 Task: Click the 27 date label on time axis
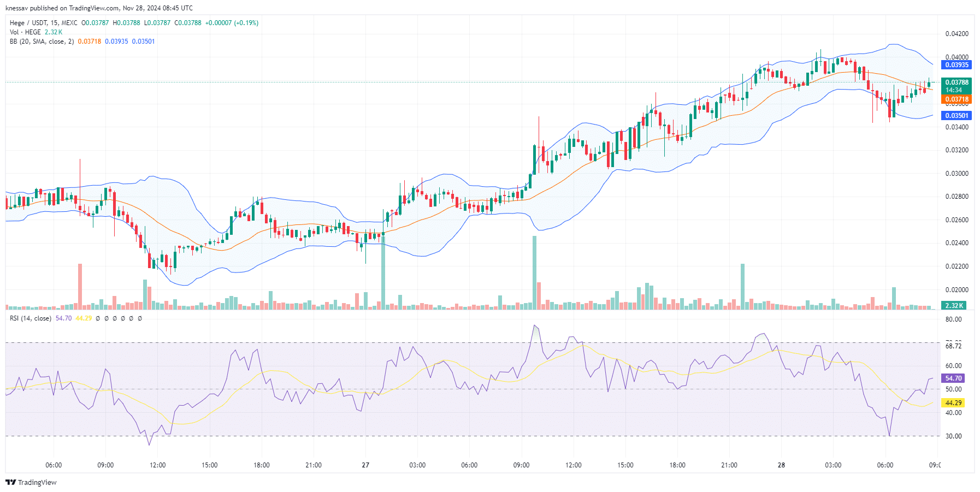[365, 465]
